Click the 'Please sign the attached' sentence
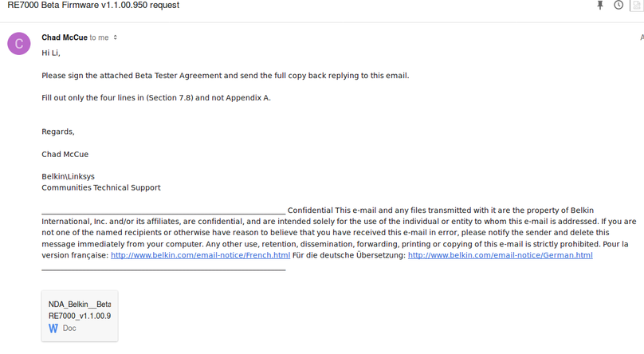The image size is (644, 354). click(225, 76)
